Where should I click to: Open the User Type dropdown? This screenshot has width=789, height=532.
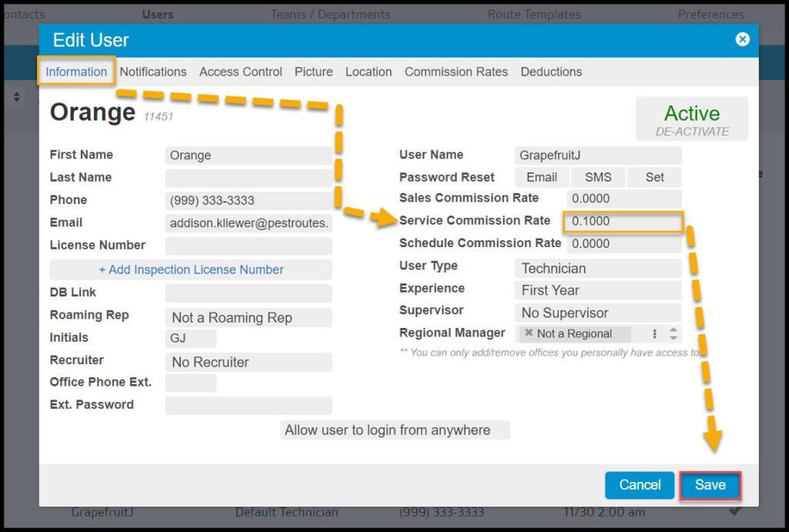(x=597, y=269)
